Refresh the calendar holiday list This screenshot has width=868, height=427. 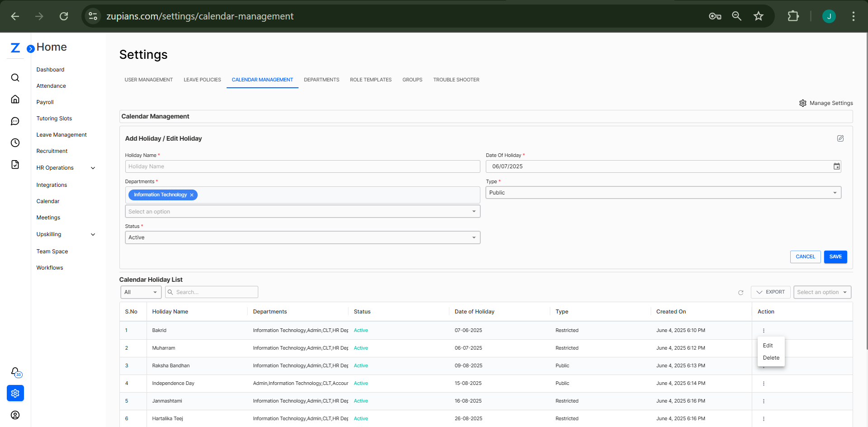point(740,293)
